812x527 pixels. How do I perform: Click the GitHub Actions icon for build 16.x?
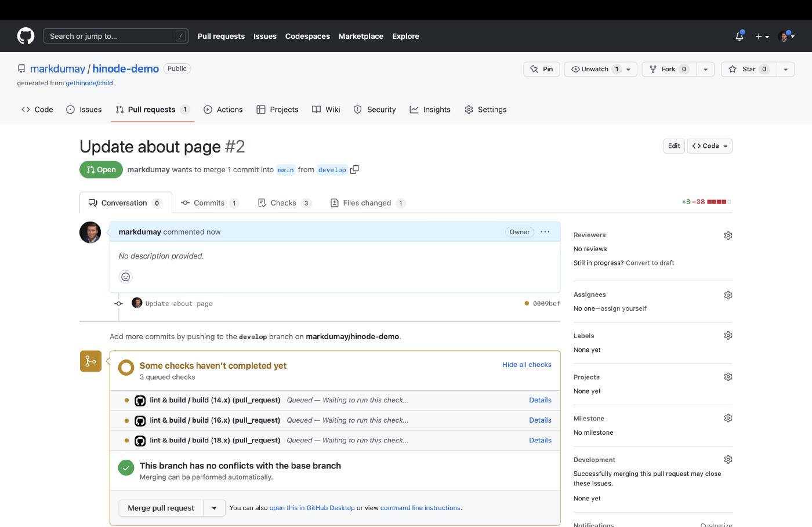click(x=140, y=421)
